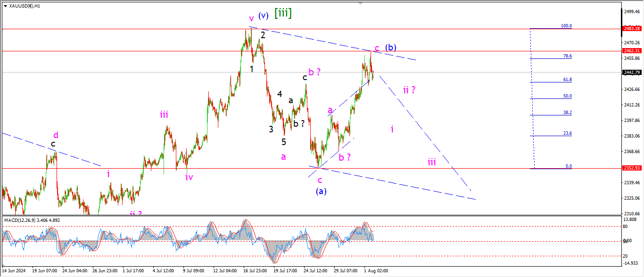Viewport: 644px width, 277px height.
Task: Click the green [iii] wave label
Action: point(283,13)
